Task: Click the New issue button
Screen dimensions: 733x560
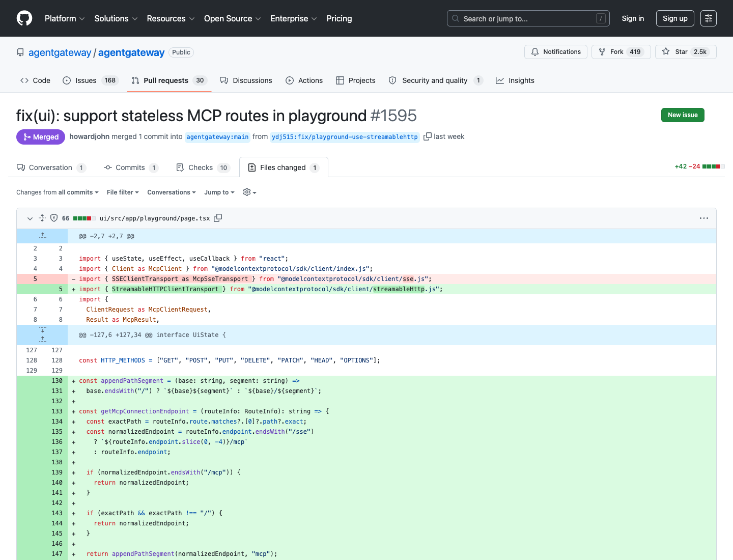Action: point(683,115)
